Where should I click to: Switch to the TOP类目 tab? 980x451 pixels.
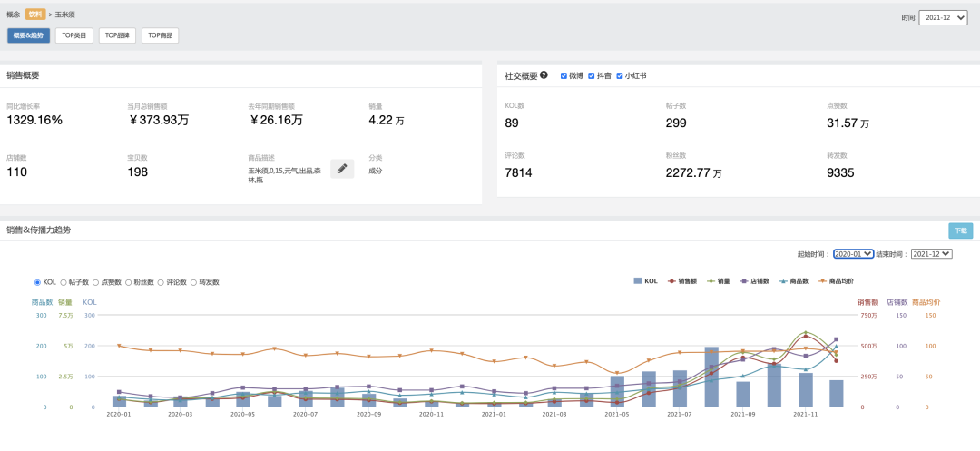click(73, 35)
